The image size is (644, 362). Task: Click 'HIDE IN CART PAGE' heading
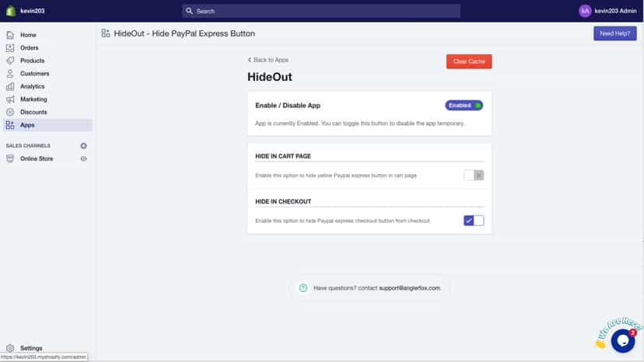tap(283, 156)
